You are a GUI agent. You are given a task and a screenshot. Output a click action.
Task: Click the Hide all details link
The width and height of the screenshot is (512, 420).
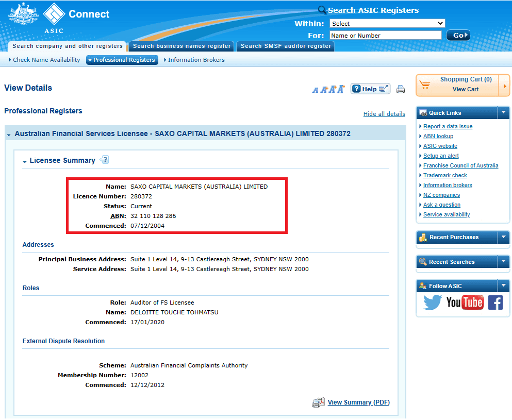(384, 114)
